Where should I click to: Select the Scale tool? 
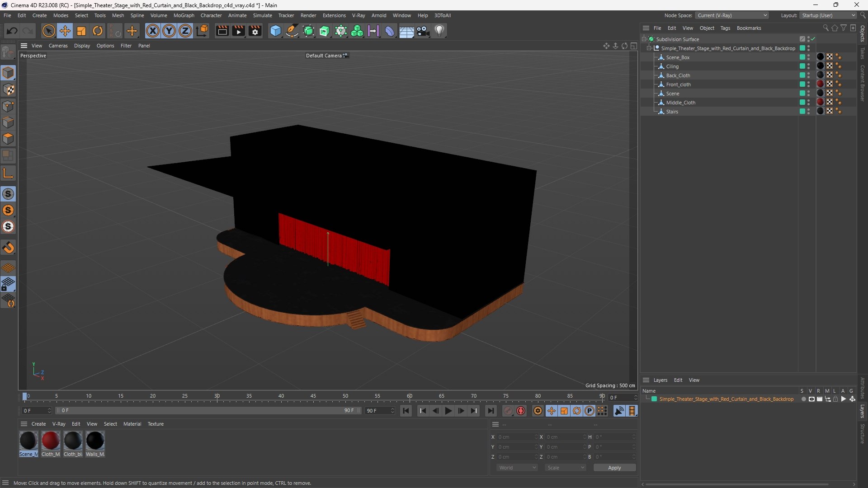click(81, 31)
